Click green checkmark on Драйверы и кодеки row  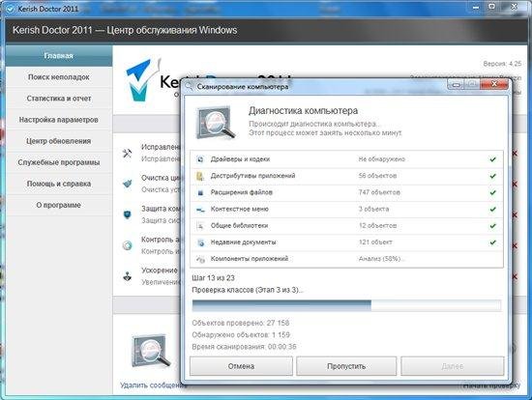[493, 159]
